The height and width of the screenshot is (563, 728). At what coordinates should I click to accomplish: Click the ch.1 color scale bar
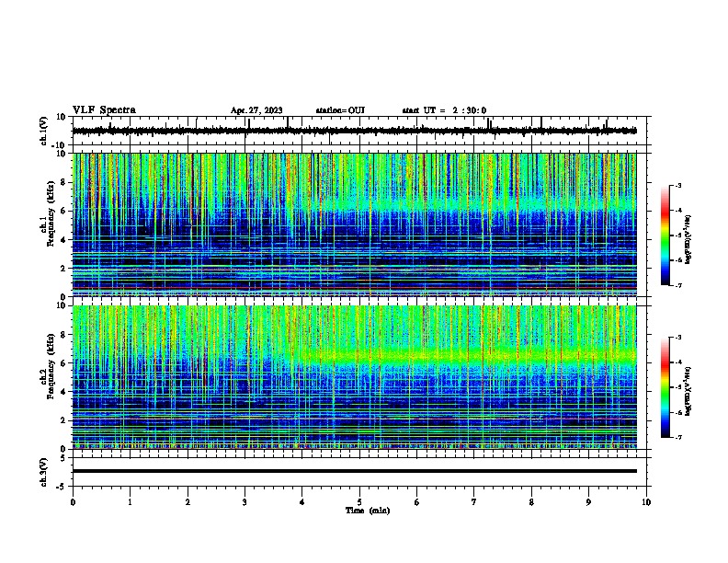coord(665,236)
